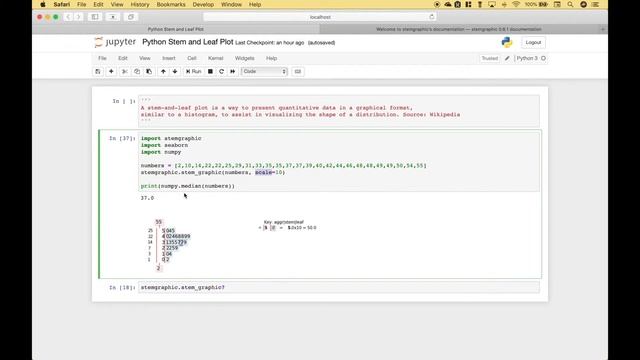The height and width of the screenshot is (360, 640).
Task: Click the pencil edit mode icon
Action: tap(507, 58)
